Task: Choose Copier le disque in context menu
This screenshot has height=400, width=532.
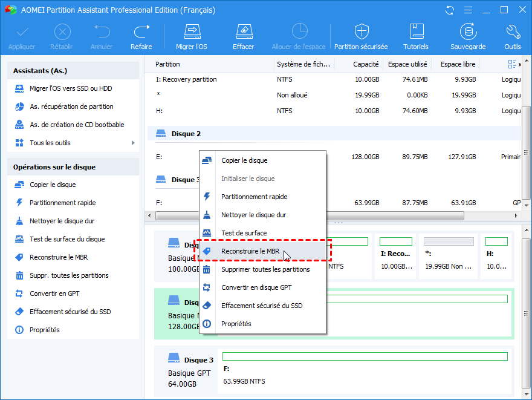Action: 244,160
